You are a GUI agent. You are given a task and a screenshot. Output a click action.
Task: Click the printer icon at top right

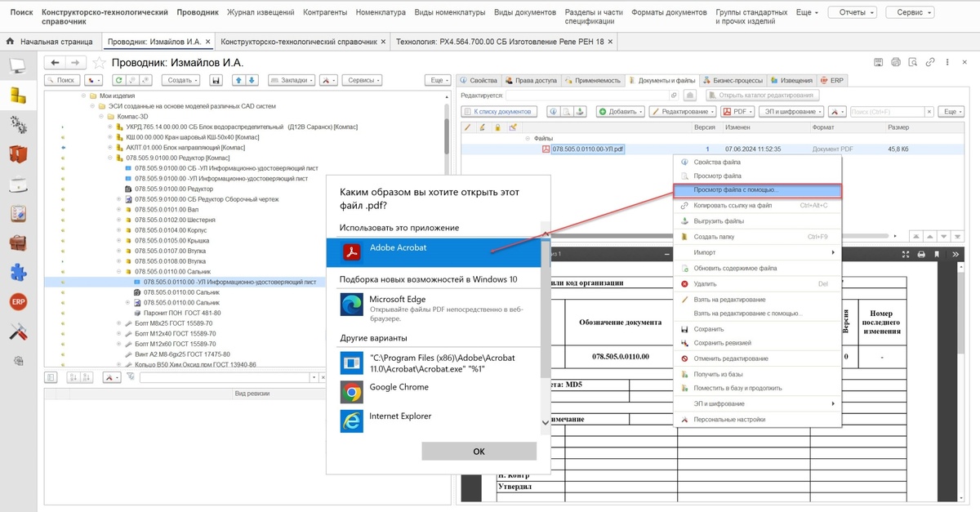point(896,62)
